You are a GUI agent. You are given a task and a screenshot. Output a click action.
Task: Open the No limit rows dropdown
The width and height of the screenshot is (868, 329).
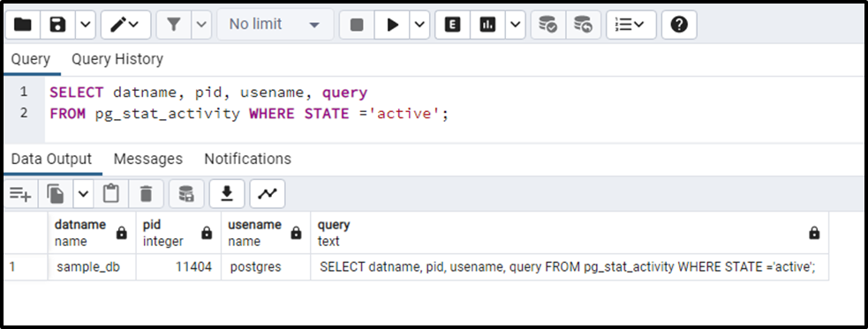[275, 25]
